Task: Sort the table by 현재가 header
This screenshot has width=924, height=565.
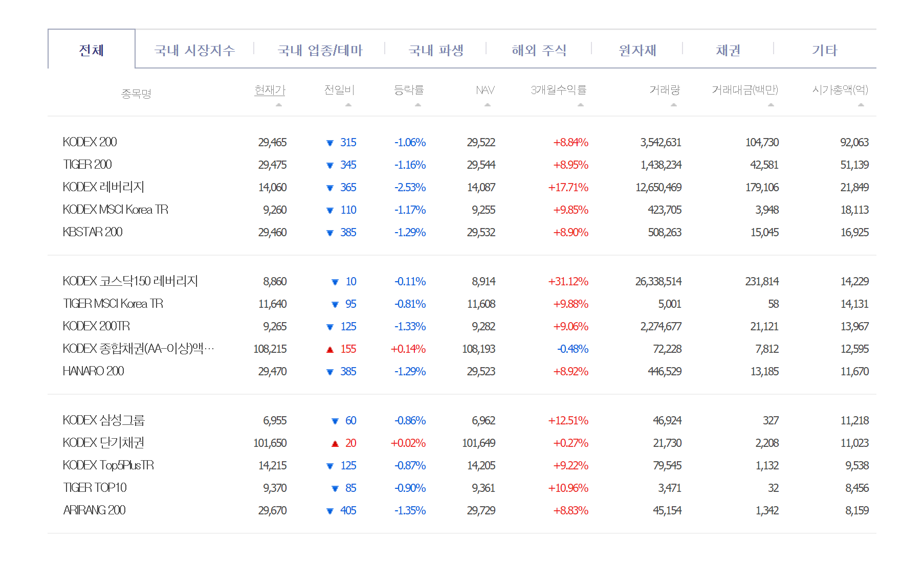Action: point(270,90)
